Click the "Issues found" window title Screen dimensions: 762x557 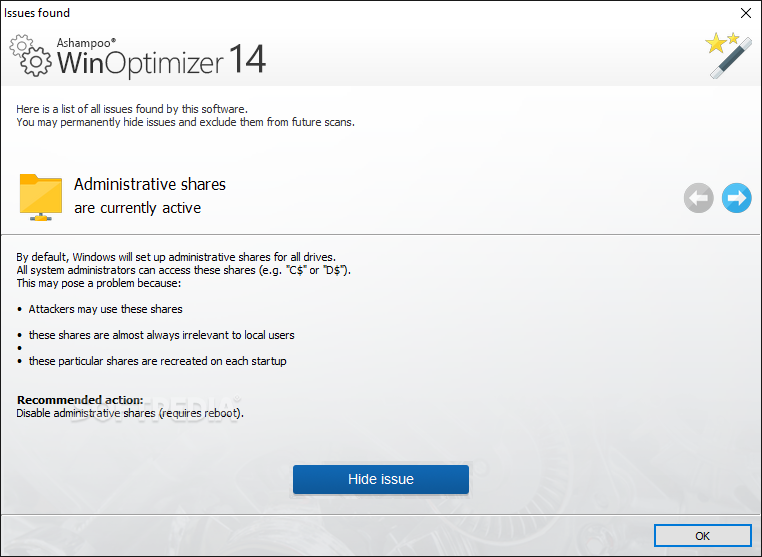(x=37, y=13)
